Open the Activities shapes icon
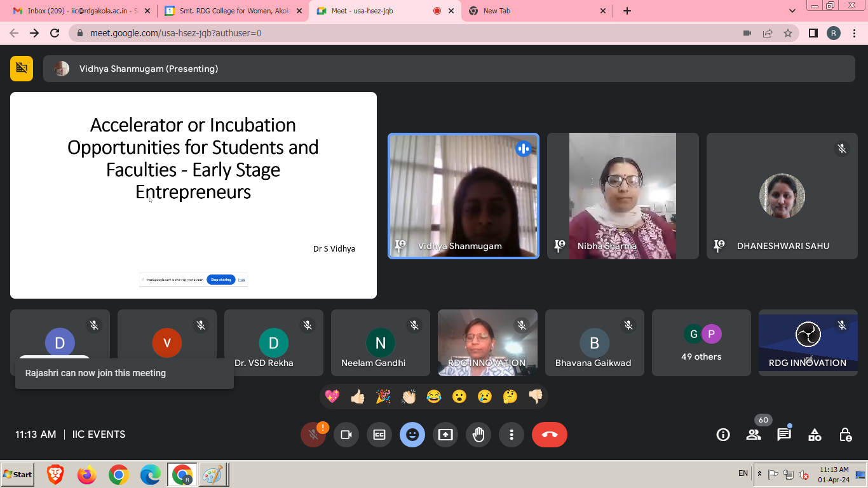The height and width of the screenshot is (488, 868). [815, 435]
